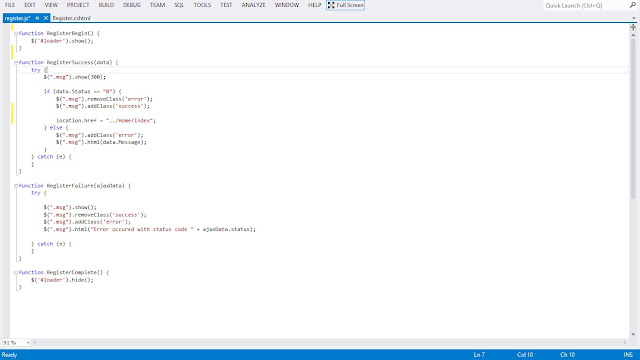Collapse the RegisterComplete function outline
The height and width of the screenshot is (360, 640).
coord(16,273)
